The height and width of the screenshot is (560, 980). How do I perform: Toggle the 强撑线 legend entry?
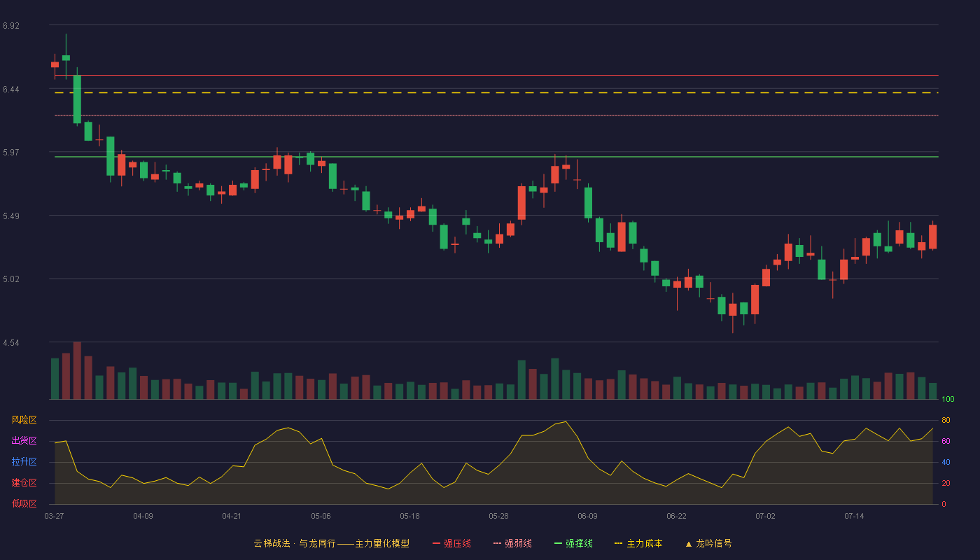573,543
